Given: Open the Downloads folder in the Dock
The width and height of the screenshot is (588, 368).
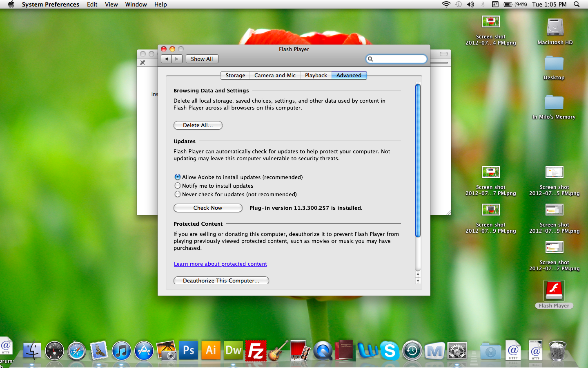Looking at the screenshot, I should tap(490, 351).
